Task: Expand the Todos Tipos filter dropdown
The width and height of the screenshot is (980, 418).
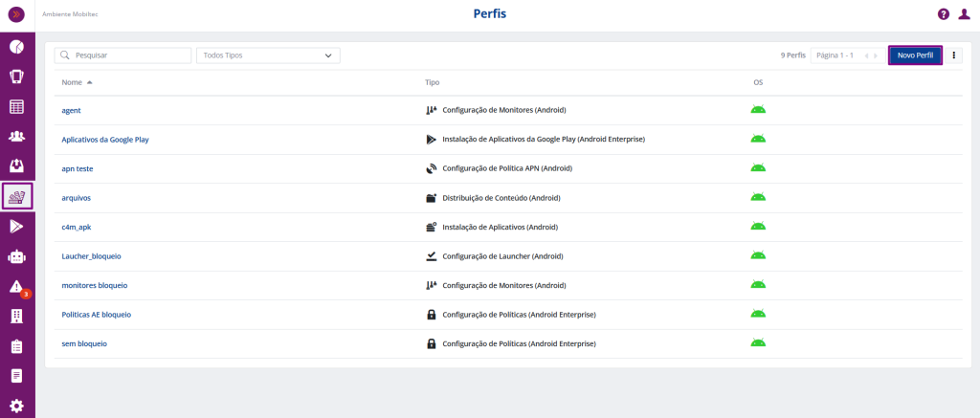Action: [268, 55]
